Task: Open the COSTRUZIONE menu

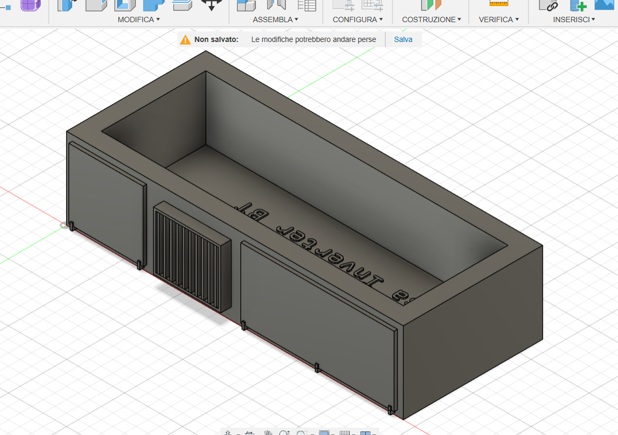Action: click(431, 20)
